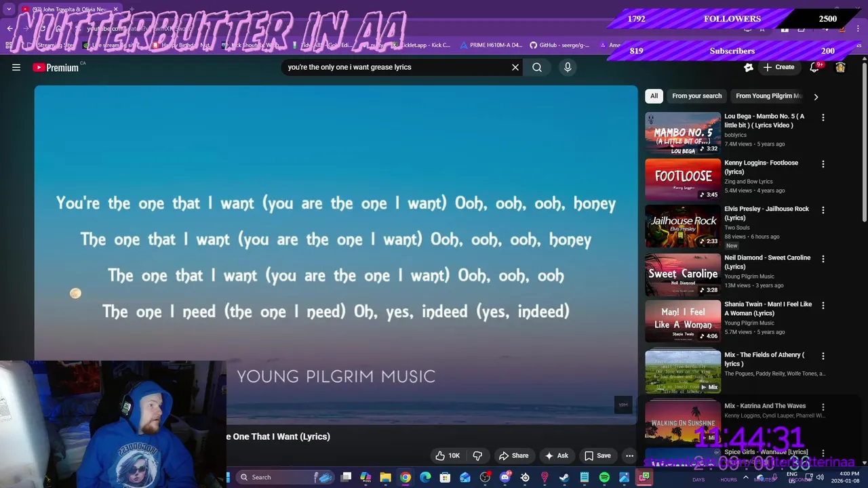
Task: Open Microsoft Store from the taskbar
Action: (445, 477)
